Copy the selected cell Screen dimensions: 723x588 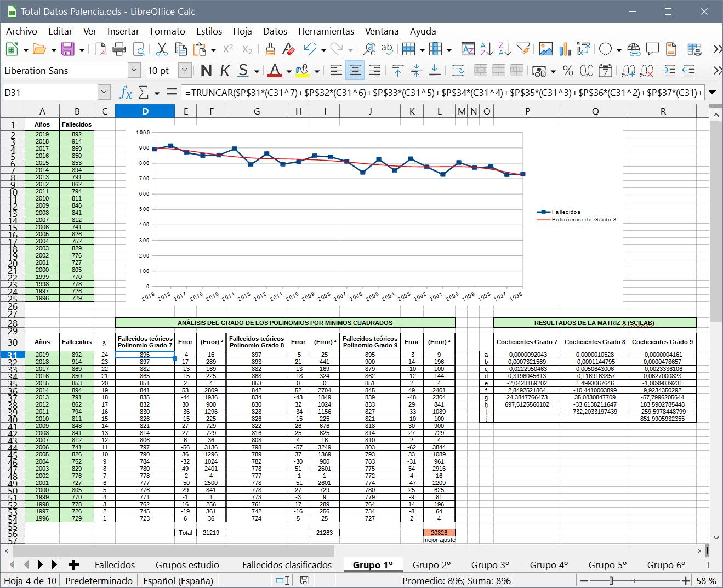[x=181, y=50]
